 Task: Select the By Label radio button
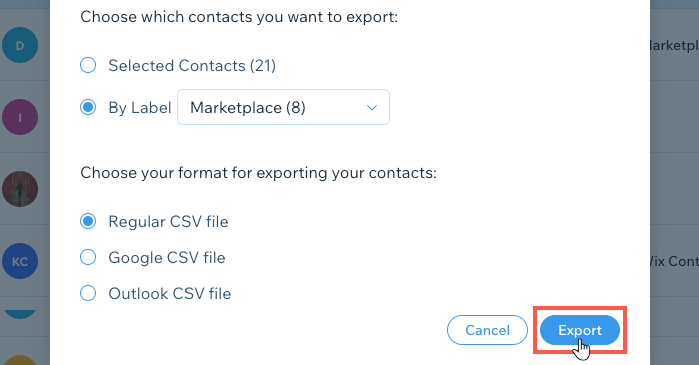[88, 107]
